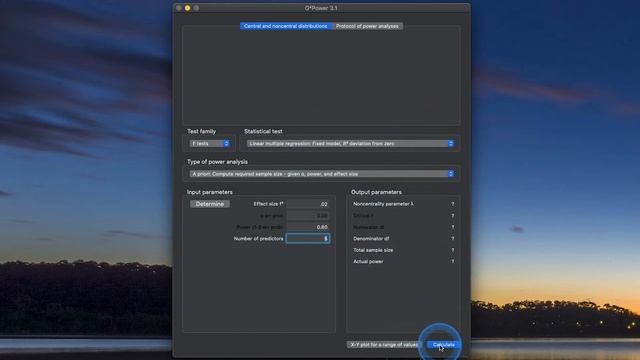Screen dimensions: 640x360
Task: Open the Protocol of power analyses tab
Action: tap(367, 26)
